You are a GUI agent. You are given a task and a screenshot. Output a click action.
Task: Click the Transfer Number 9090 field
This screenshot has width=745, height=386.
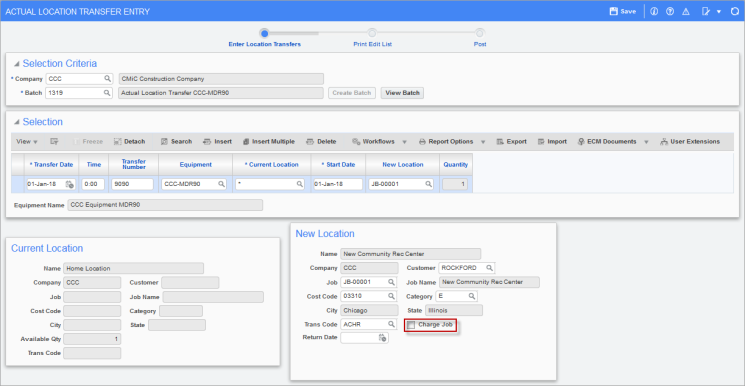133,184
